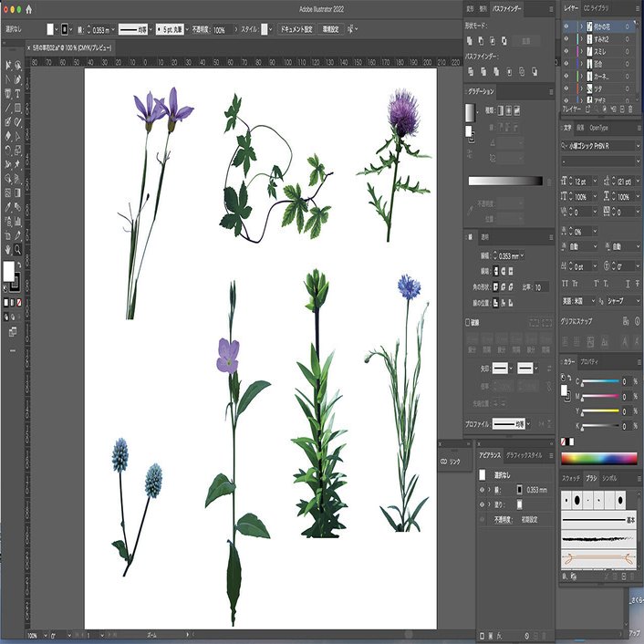Image resolution: width=644 pixels, height=644 pixels.
Task: Expand the スミレ layer chevron
Action: pyautogui.click(x=582, y=51)
